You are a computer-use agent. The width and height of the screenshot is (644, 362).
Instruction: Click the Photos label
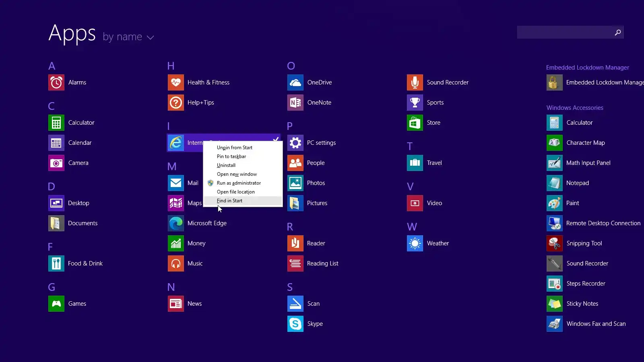(316, 183)
